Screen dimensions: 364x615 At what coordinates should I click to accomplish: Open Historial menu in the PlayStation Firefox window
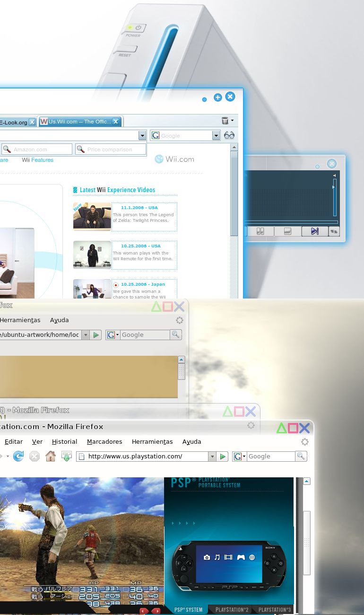click(x=64, y=441)
